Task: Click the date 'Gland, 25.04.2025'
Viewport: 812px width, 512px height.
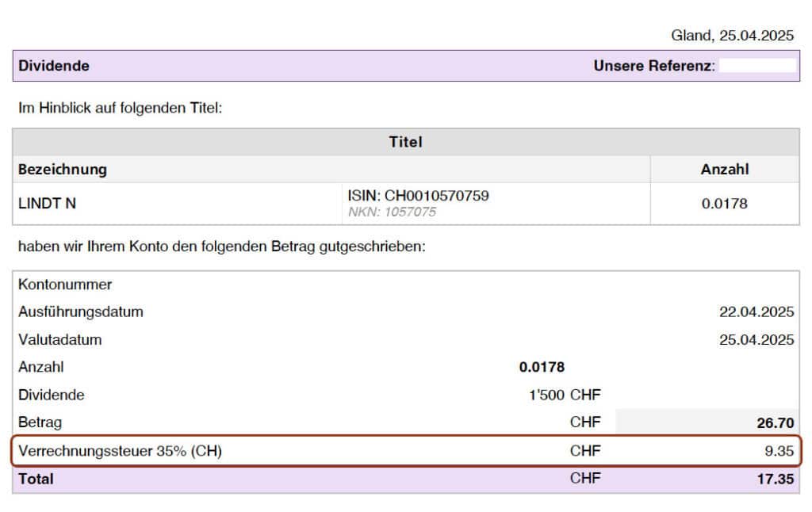Action: 732,36
